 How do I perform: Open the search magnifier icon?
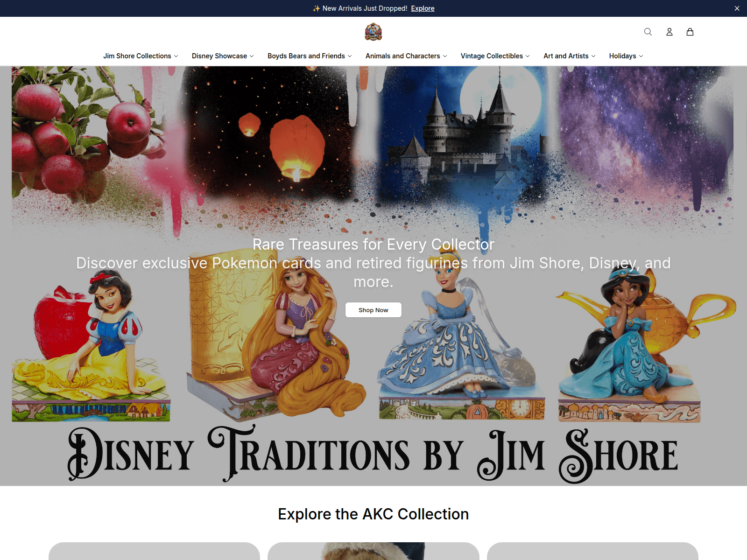point(648,32)
